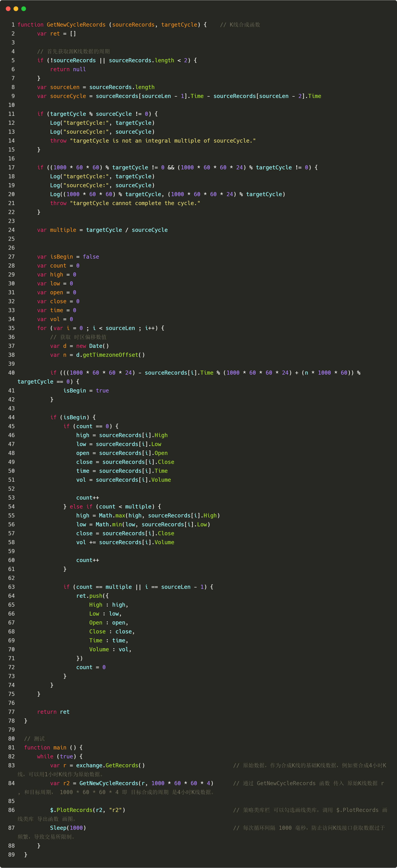Click the red close window button
Image resolution: width=397 pixels, height=868 pixels.
coord(8,9)
